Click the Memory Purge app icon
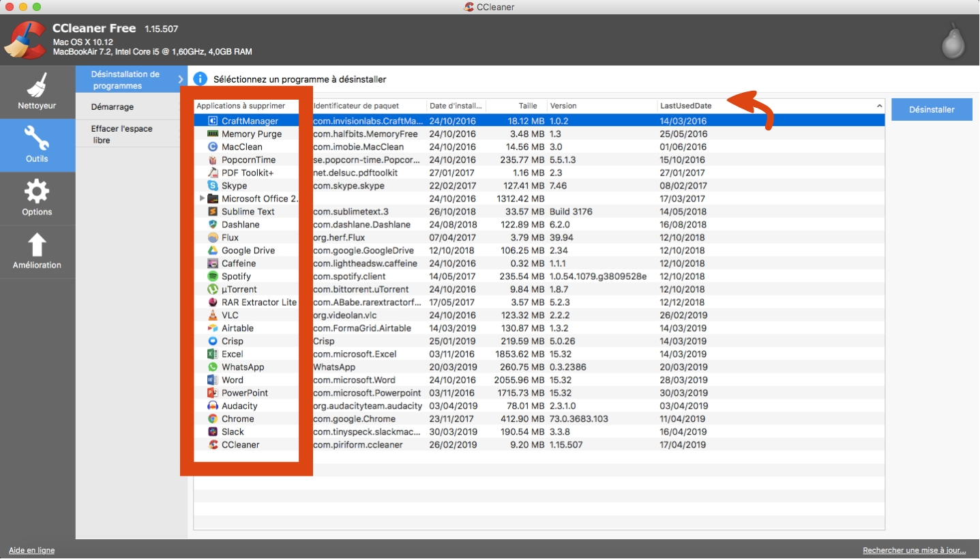Viewport: 980px width, 559px height. tap(212, 134)
